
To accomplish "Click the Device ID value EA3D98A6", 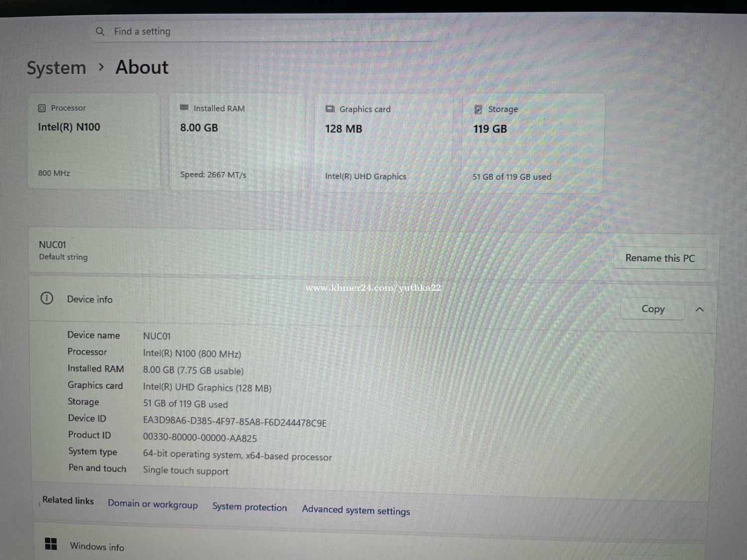I will (x=235, y=422).
